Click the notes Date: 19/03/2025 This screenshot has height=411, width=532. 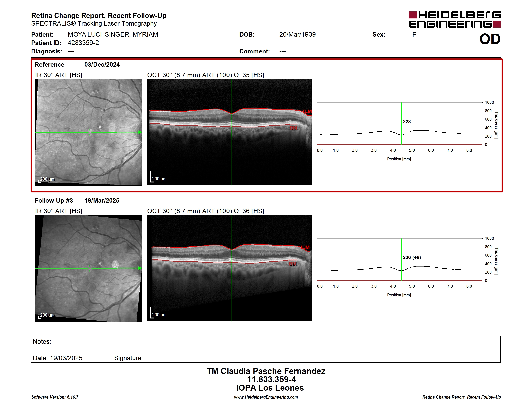[x=57, y=358]
